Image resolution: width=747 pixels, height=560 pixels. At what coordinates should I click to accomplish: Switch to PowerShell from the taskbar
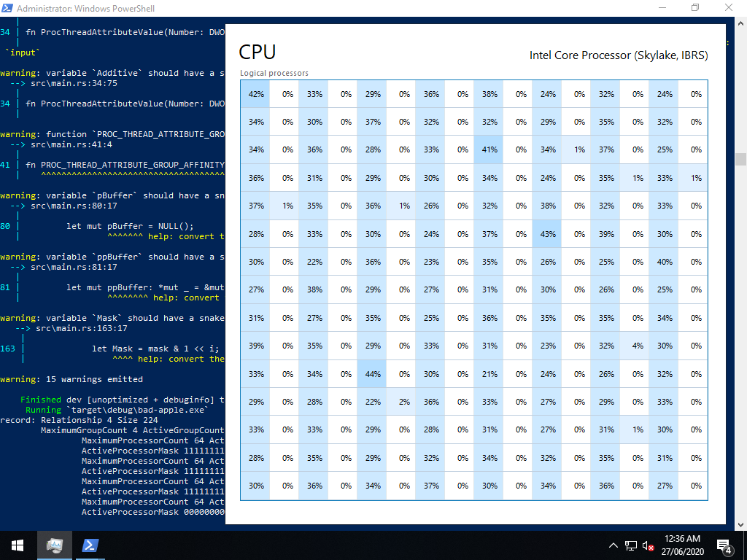pyautogui.click(x=90, y=545)
